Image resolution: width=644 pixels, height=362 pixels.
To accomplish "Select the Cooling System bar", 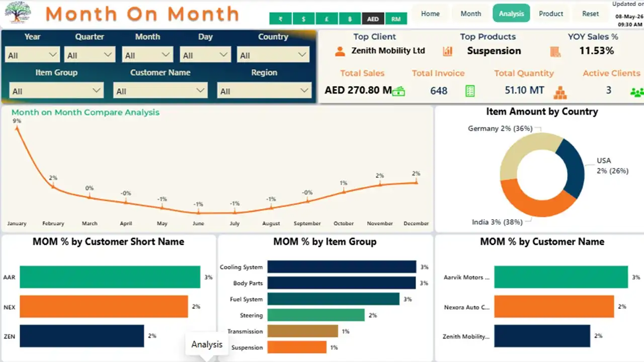I will 342,267.
